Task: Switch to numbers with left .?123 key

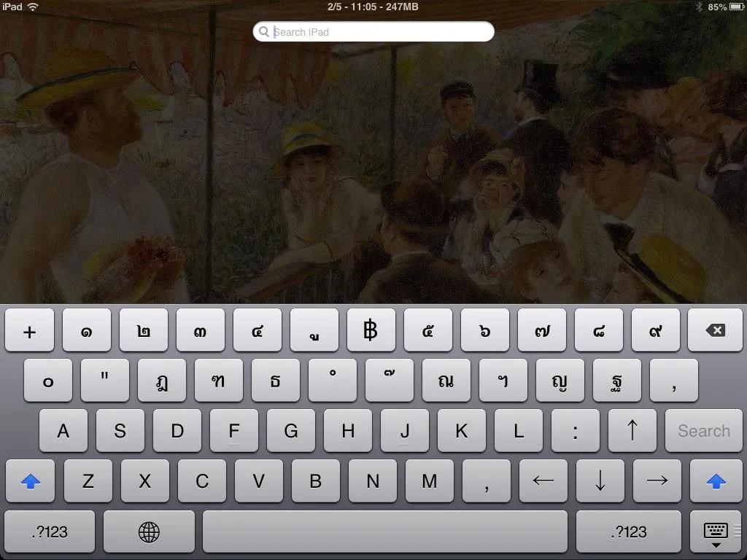Action: (x=50, y=532)
